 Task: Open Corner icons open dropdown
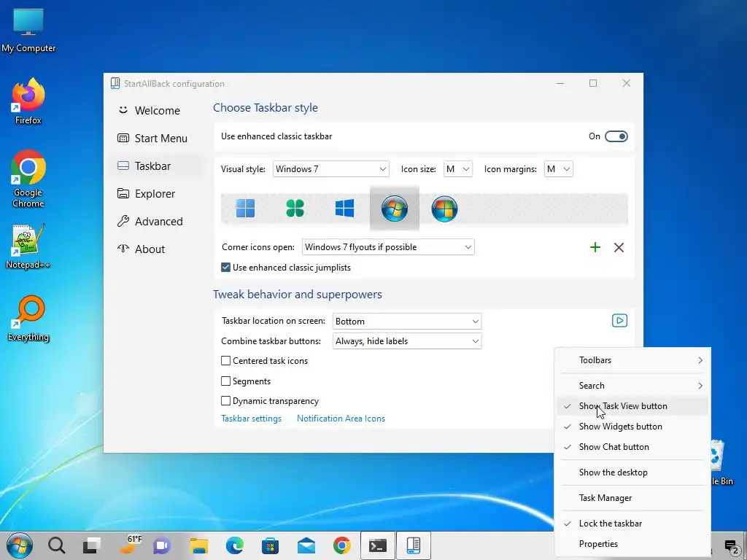coord(388,247)
